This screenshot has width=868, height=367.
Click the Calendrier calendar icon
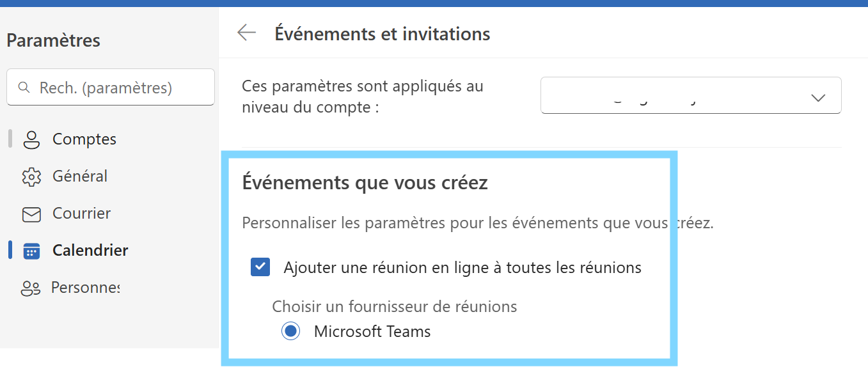click(x=31, y=251)
